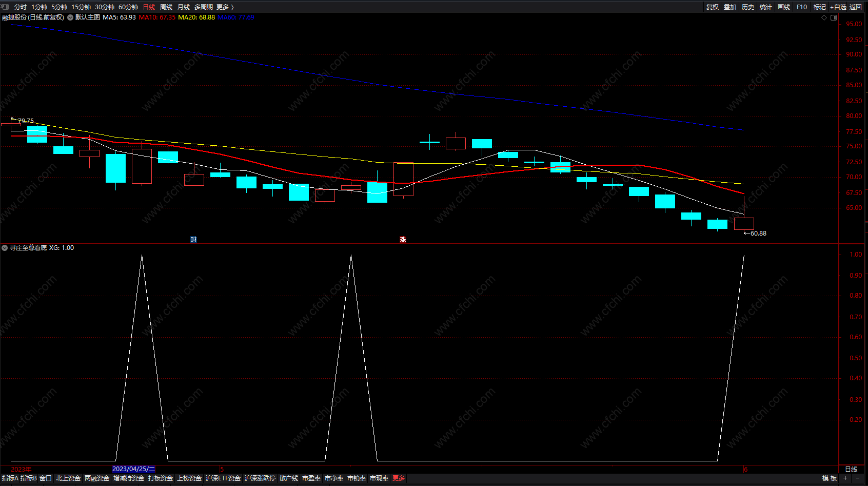Click the 日线 label at bottom-right

coord(851,469)
